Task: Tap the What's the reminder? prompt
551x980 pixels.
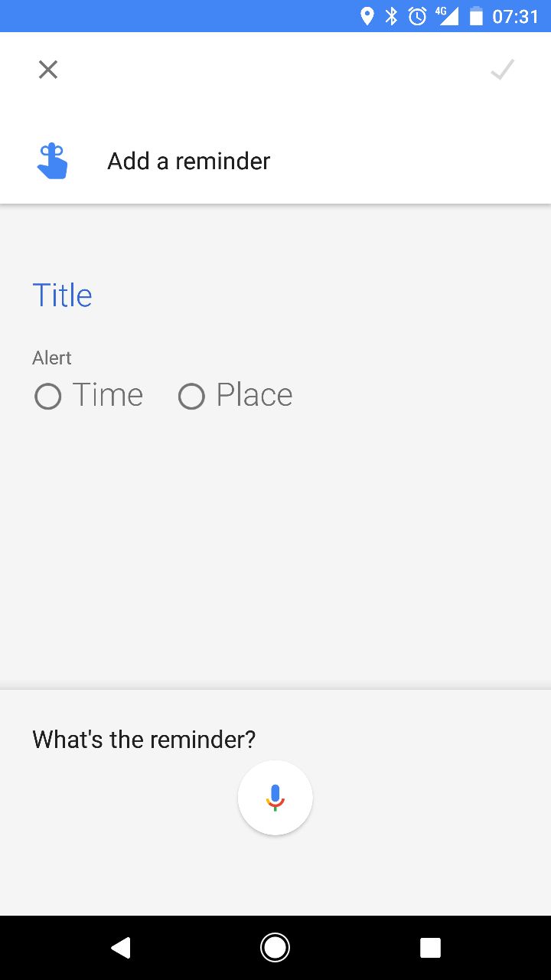Action: (x=144, y=740)
